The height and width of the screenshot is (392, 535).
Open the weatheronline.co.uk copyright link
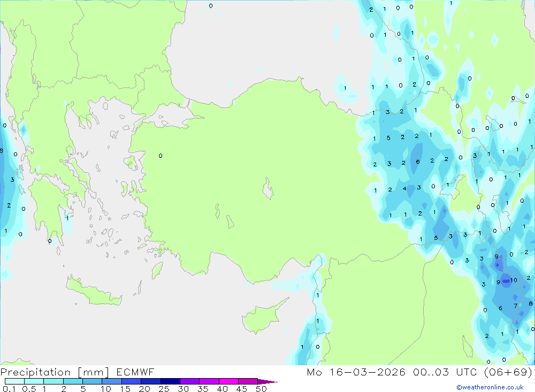click(490, 387)
